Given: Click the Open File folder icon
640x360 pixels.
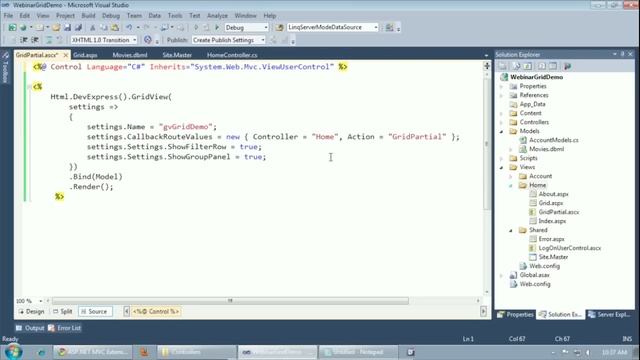Looking at the screenshot, I should [56, 27].
